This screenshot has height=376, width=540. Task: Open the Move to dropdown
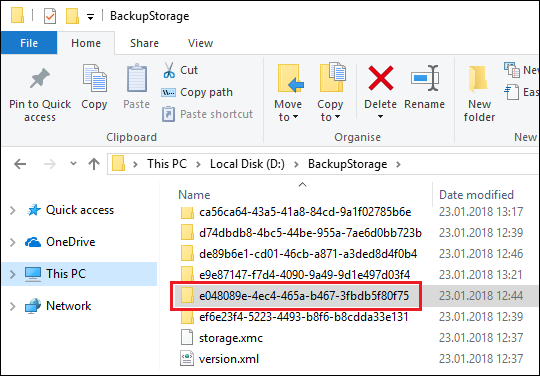[x=288, y=111]
